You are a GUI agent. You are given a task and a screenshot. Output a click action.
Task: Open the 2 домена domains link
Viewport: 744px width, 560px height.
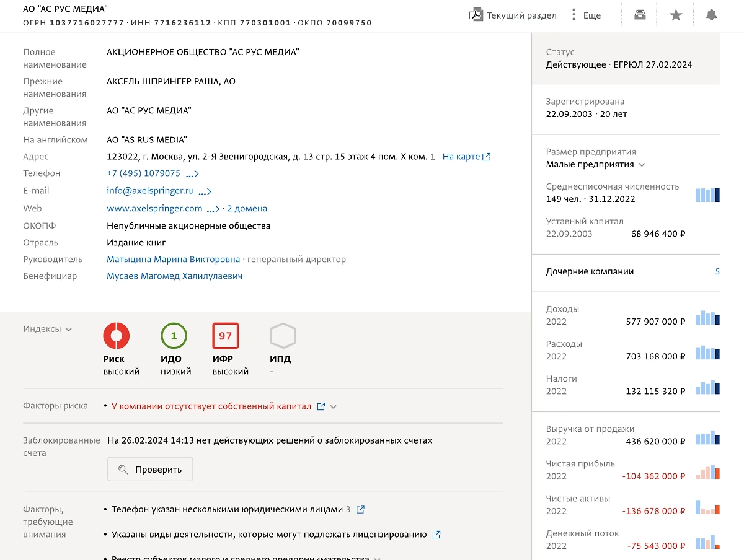tap(247, 209)
